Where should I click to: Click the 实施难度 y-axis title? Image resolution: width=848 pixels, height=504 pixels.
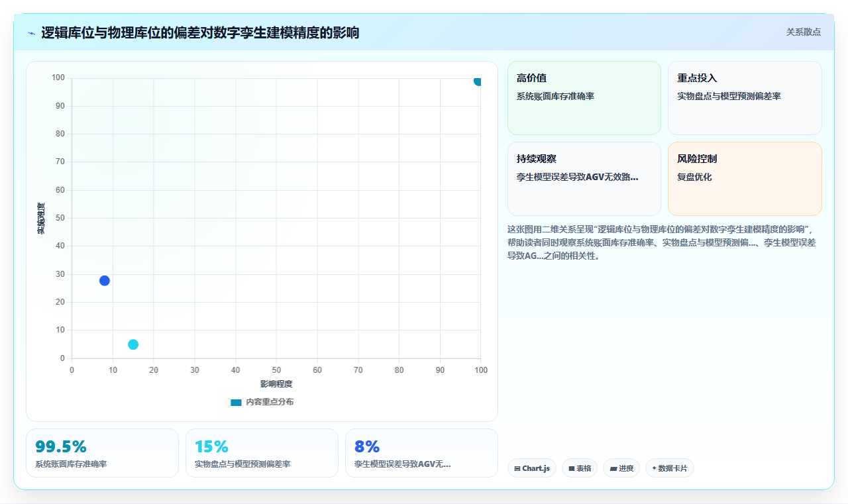pyautogui.click(x=41, y=219)
